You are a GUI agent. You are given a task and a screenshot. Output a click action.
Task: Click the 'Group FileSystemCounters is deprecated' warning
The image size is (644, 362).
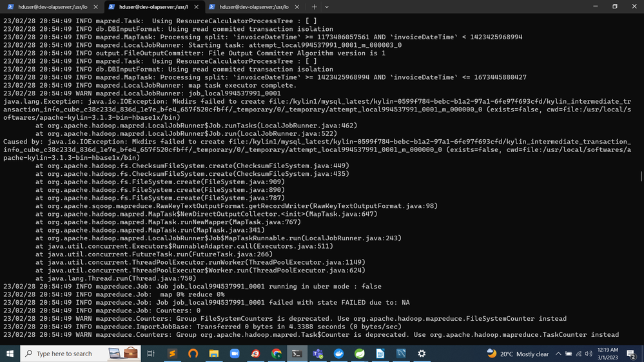[285, 318]
